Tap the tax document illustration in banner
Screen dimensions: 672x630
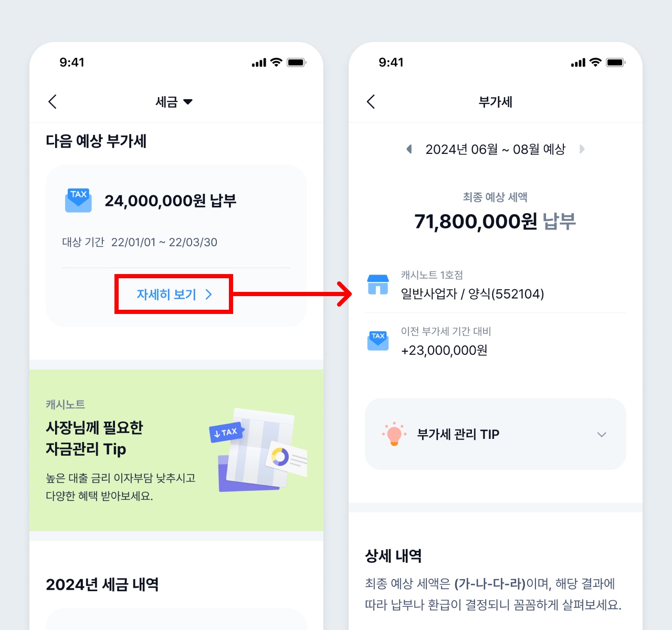tap(258, 450)
